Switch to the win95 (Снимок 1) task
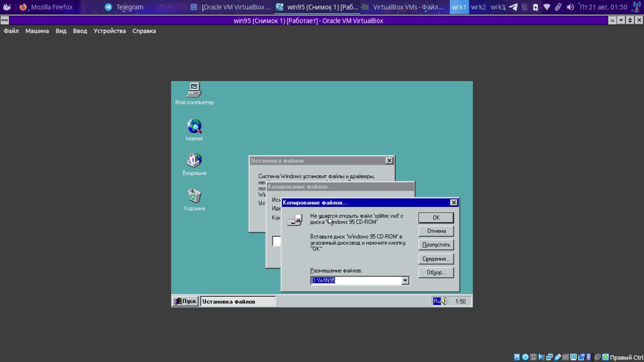This screenshot has width=644, height=362. [x=317, y=7]
